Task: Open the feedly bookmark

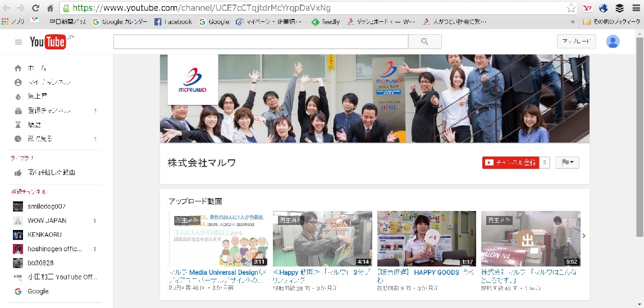Action: [326, 22]
